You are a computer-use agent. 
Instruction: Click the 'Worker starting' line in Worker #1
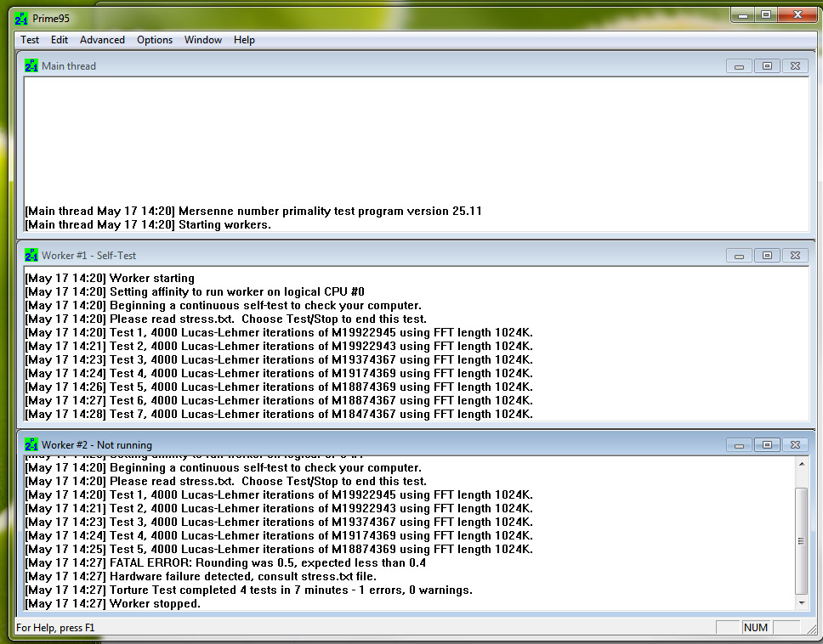[x=110, y=278]
